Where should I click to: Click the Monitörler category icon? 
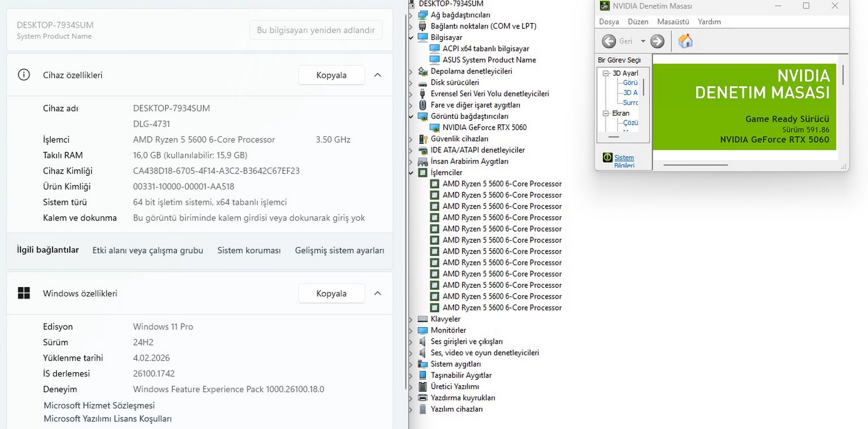[x=422, y=330]
